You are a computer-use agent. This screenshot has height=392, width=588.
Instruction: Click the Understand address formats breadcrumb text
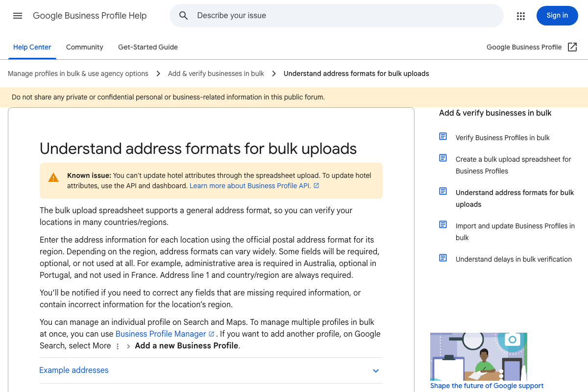(x=356, y=73)
